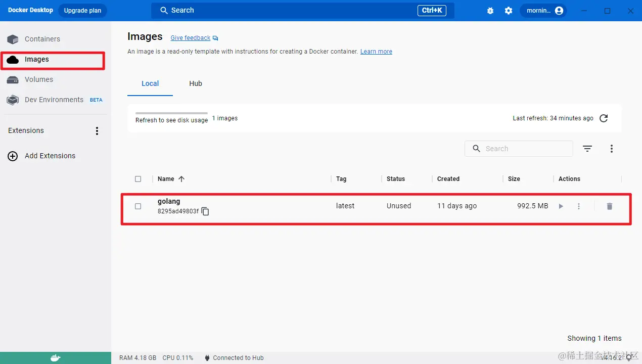
Task: Tick the select-all images checkbox
Action: pyautogui.click(x=138, y=179)
